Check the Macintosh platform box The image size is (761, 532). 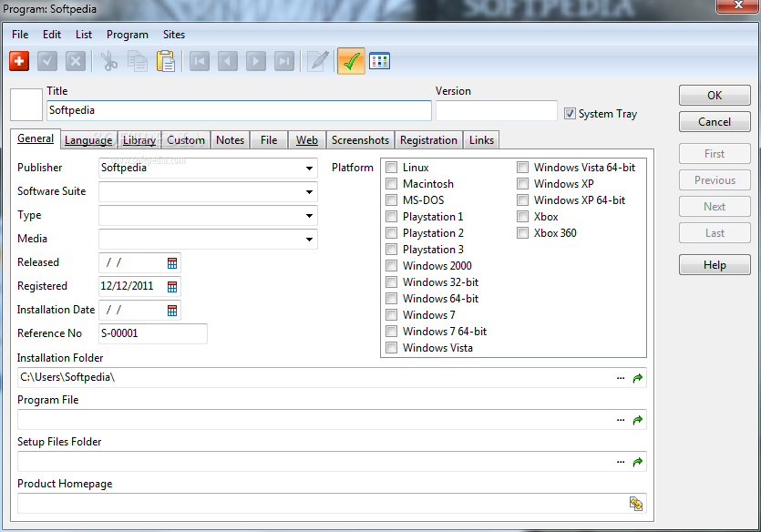(x=391, y=184)
